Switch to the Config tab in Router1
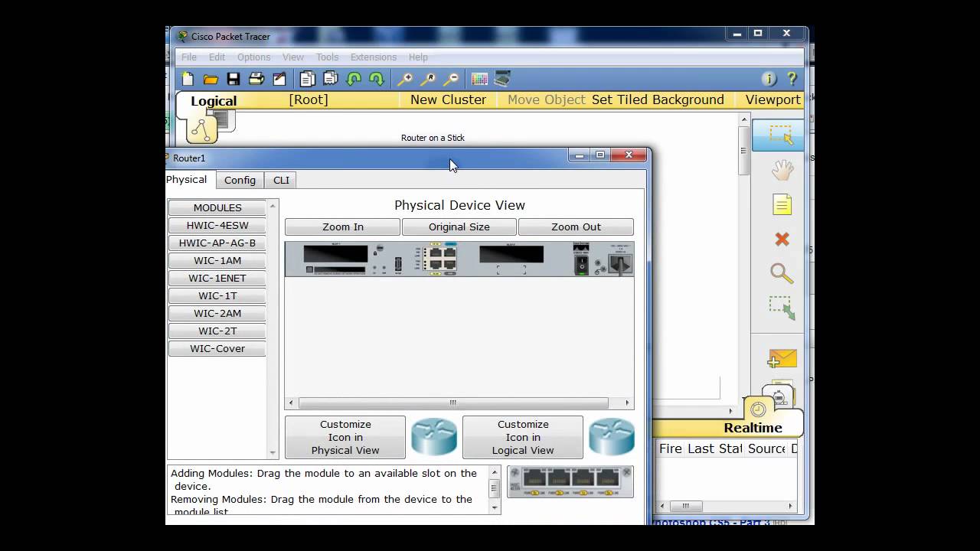 pos(240,180)
